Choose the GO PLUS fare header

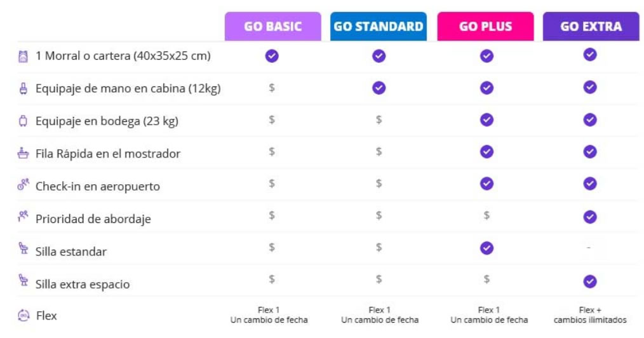coord(485,26)
